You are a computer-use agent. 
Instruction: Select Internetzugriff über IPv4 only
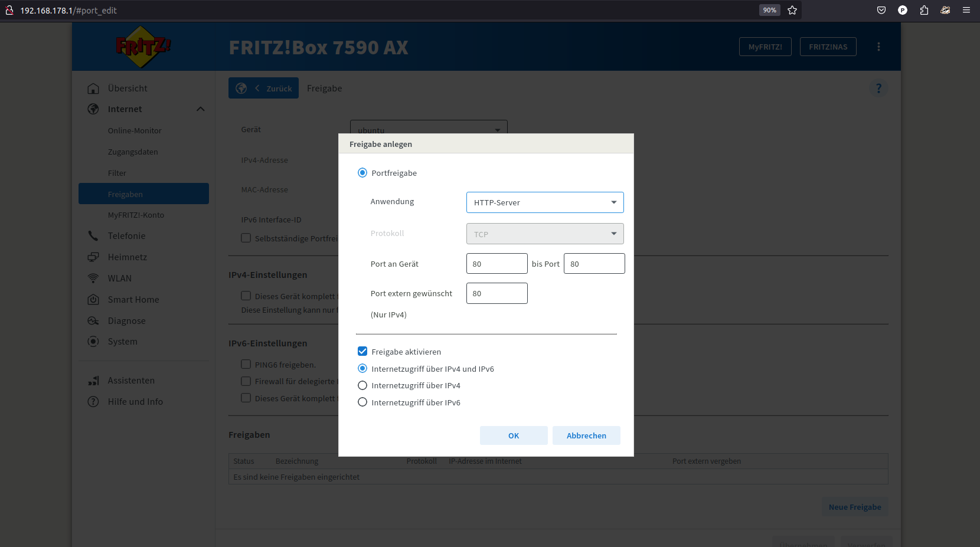tap(362, 386)
